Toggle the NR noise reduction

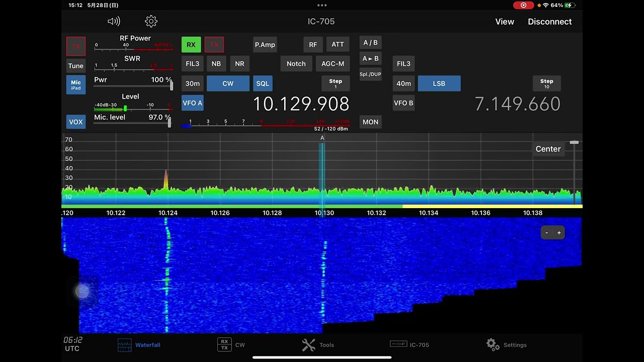(x=239, y=64)
